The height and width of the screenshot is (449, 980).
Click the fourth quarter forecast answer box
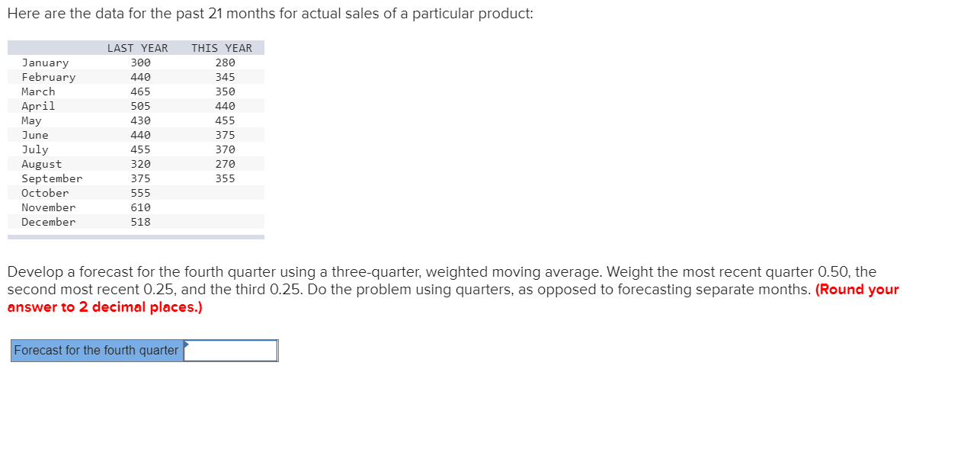231,351
